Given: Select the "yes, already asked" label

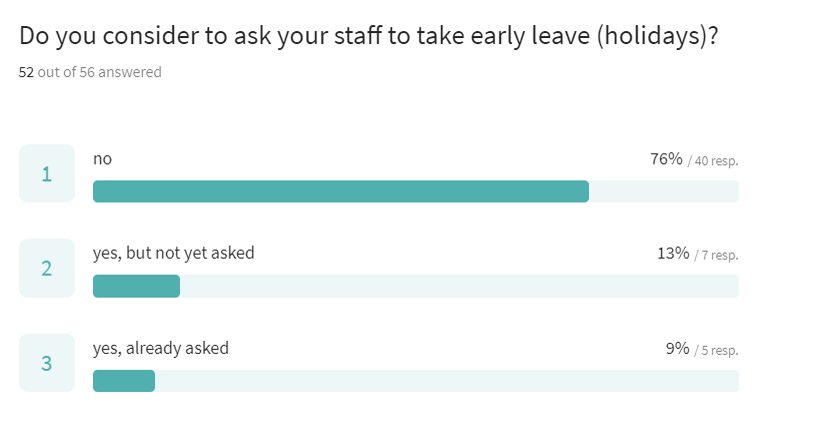Looking at the screenshot, I should click(160, 348).
